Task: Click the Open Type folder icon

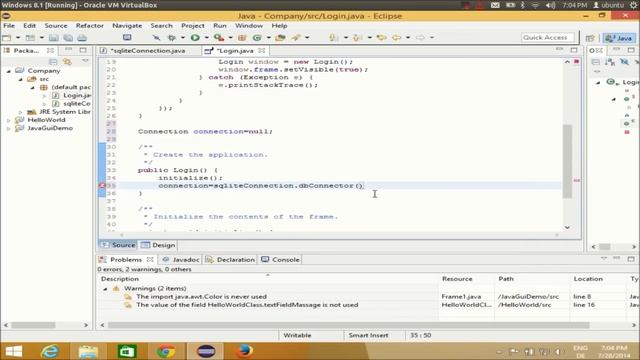Action: [280, 38]
